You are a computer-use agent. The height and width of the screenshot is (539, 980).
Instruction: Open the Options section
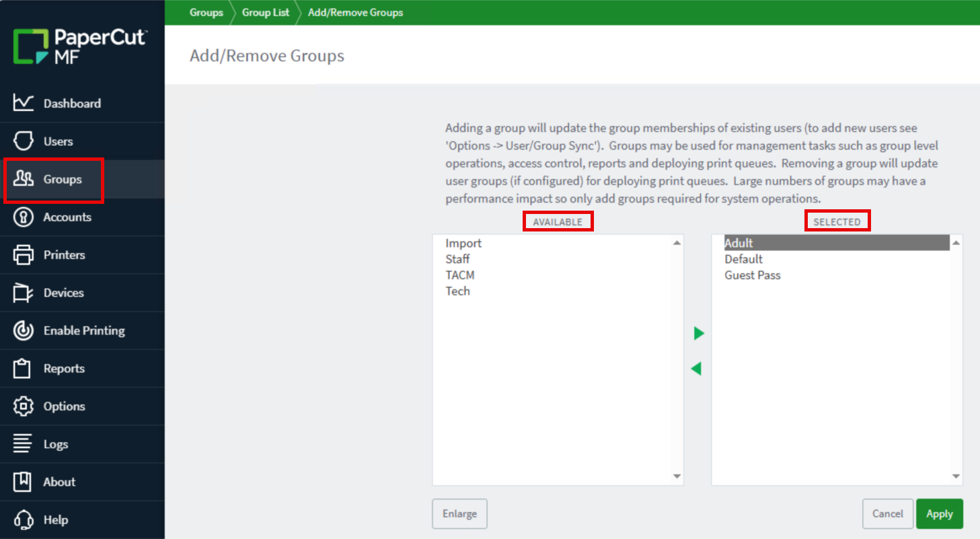[x=65, y=406]
